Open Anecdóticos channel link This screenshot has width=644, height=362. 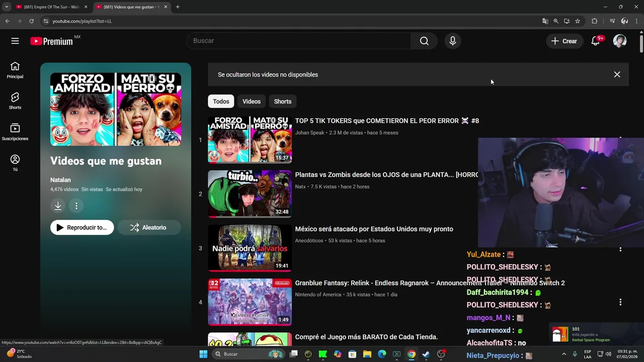pos(309,241)
